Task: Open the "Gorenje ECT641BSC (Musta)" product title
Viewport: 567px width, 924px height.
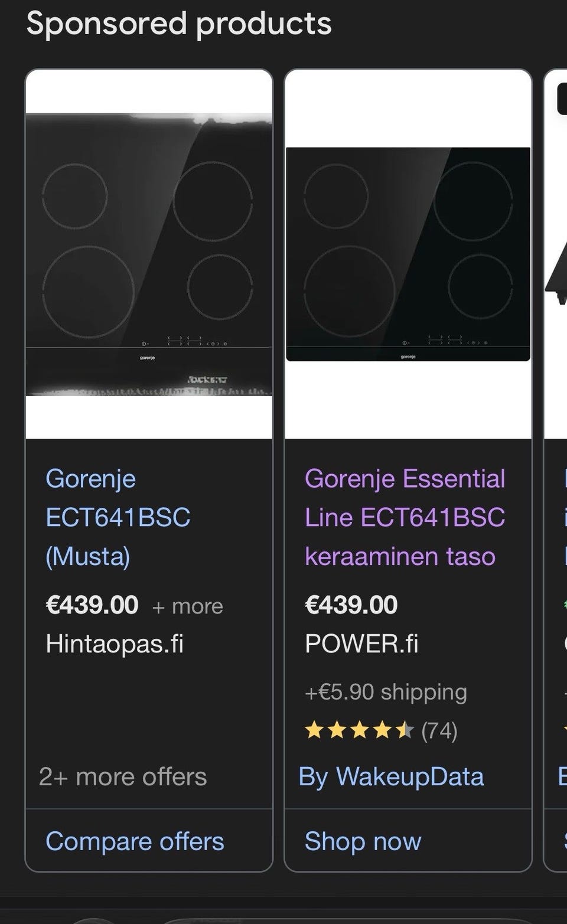Action: click(118, 517)
